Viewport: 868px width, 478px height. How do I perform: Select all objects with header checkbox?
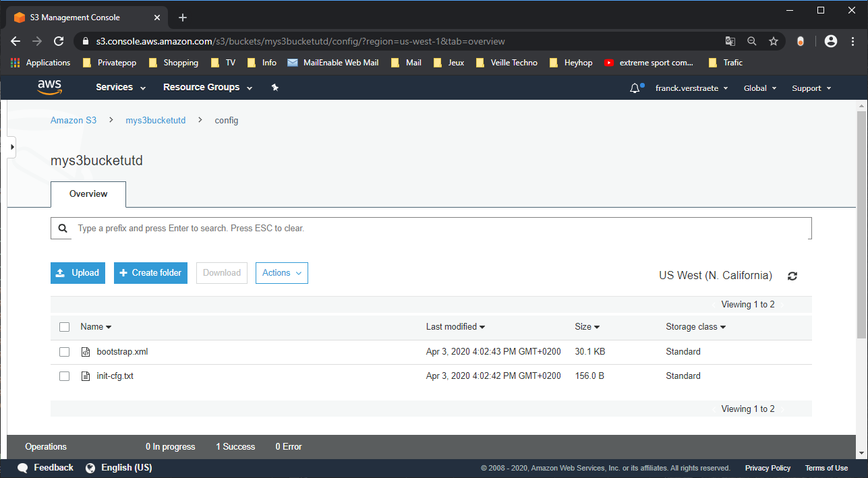tap(65, 327)
